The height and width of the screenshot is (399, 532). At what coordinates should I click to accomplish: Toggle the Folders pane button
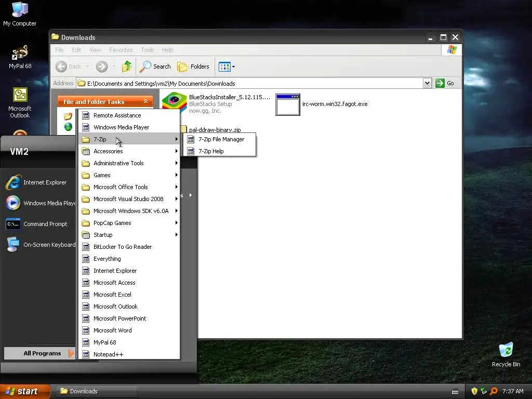[x=193, y=66]
